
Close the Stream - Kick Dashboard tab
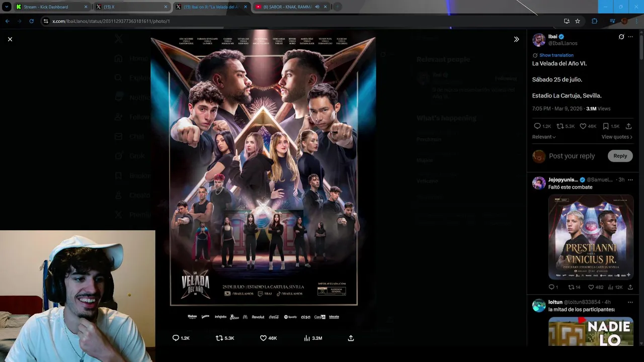click(86, 7)
